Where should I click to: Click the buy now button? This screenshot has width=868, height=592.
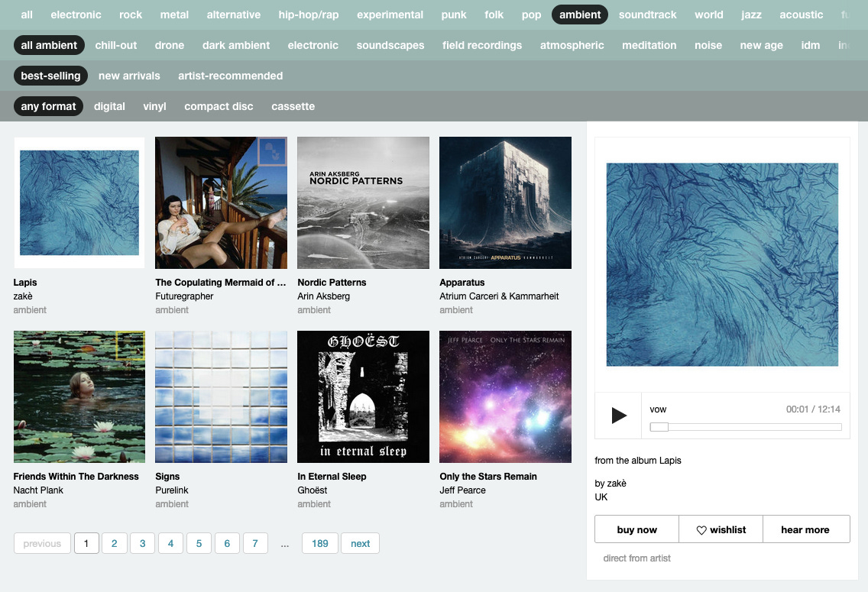point(636,529)
